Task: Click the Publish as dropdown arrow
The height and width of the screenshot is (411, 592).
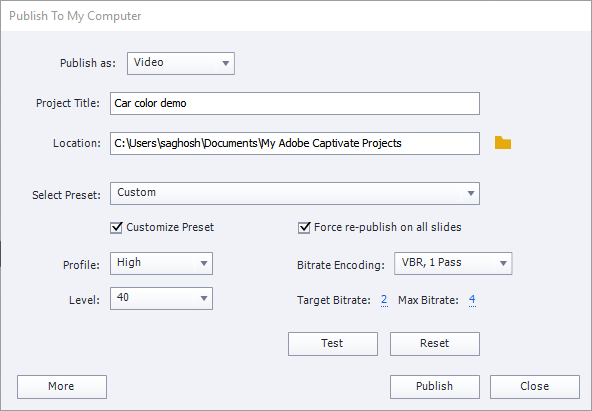Action: tap(226, 63)
